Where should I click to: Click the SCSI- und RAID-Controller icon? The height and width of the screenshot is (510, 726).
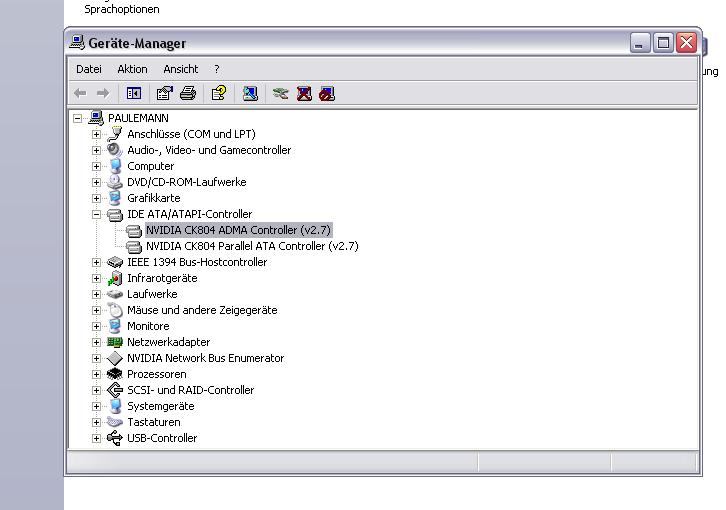tap(115, 390)
